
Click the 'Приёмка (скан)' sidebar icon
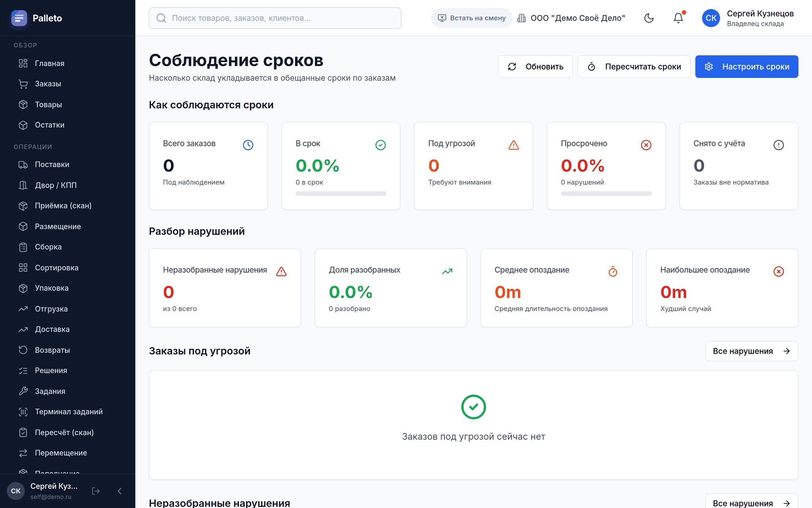pos(23,205)
